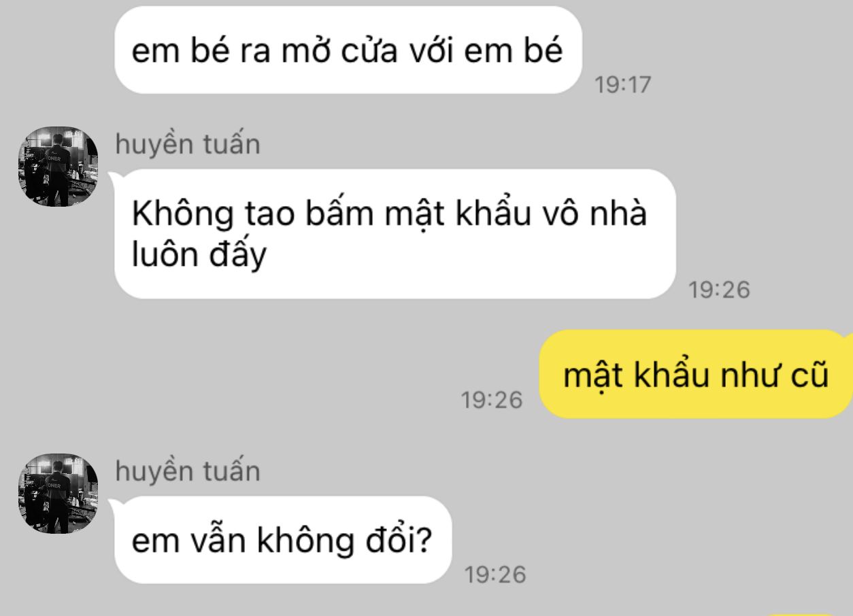The width and height of the screenshot is (853, 616).
Task: Click the 19:26 timestamp after 'em vẫn không đổi?'
Action: pyautogui.click(x=495, y=575)
